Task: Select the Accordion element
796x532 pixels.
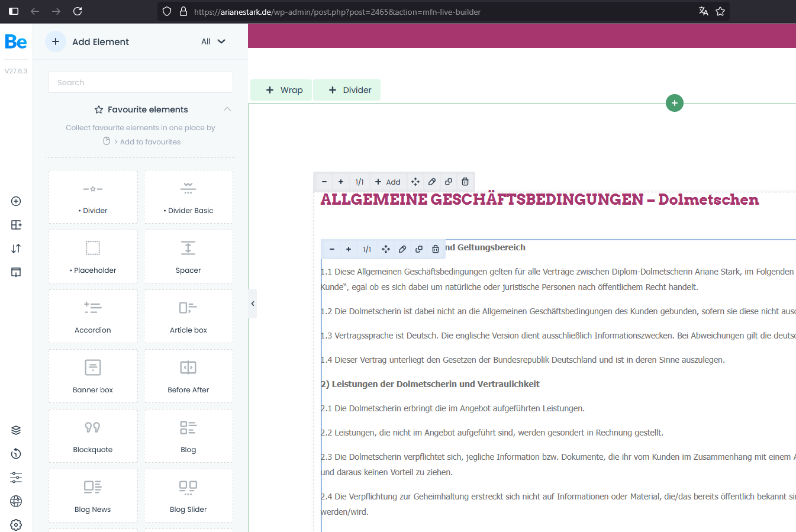Action: (93, 317)
